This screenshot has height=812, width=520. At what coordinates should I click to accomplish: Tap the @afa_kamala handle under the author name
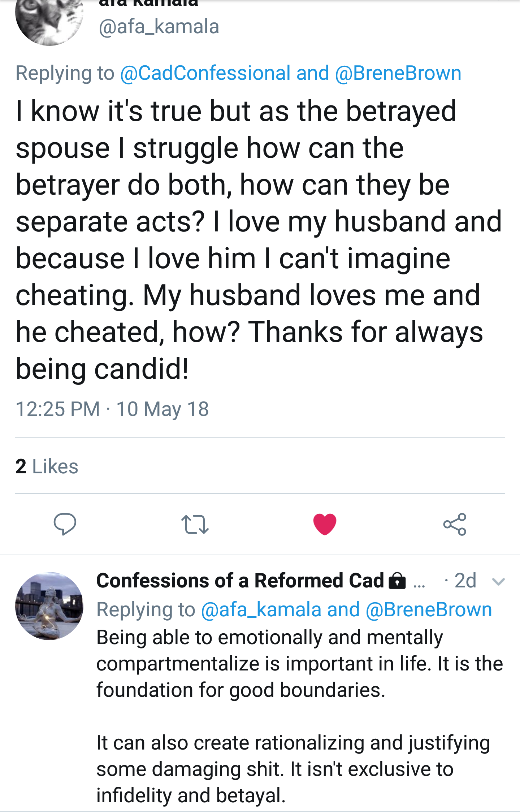tap(159, 27)
